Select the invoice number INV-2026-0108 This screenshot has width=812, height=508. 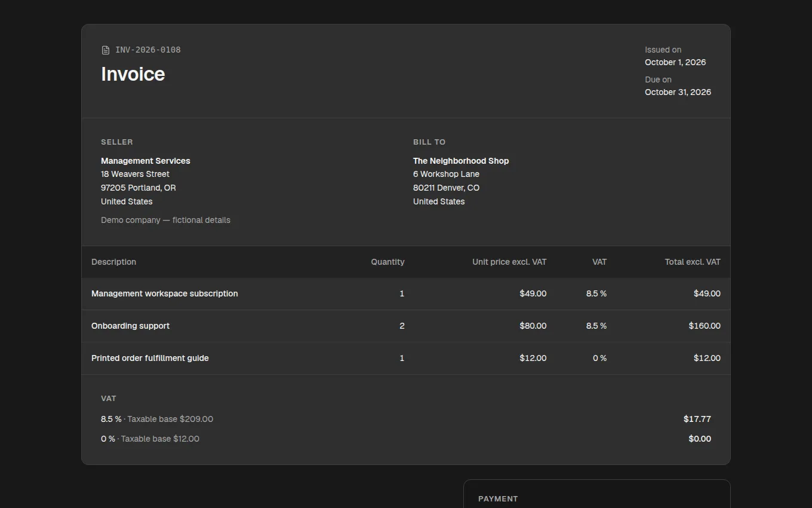pos(148,50)
